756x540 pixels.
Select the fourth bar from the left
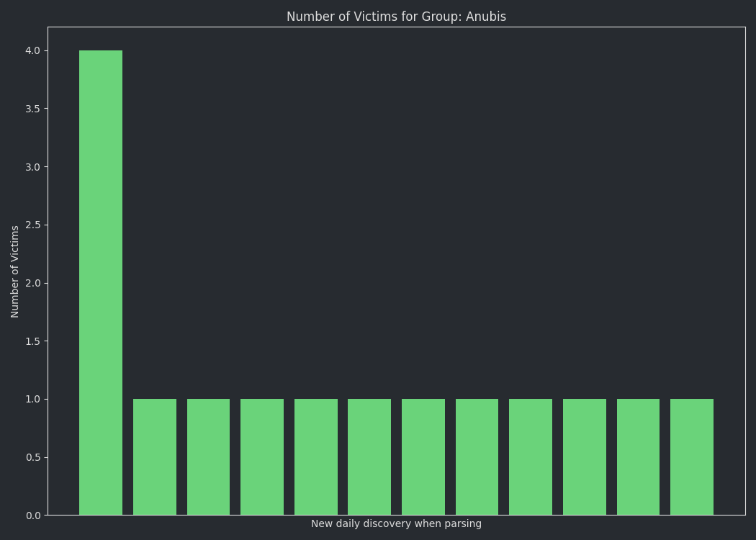262,457
